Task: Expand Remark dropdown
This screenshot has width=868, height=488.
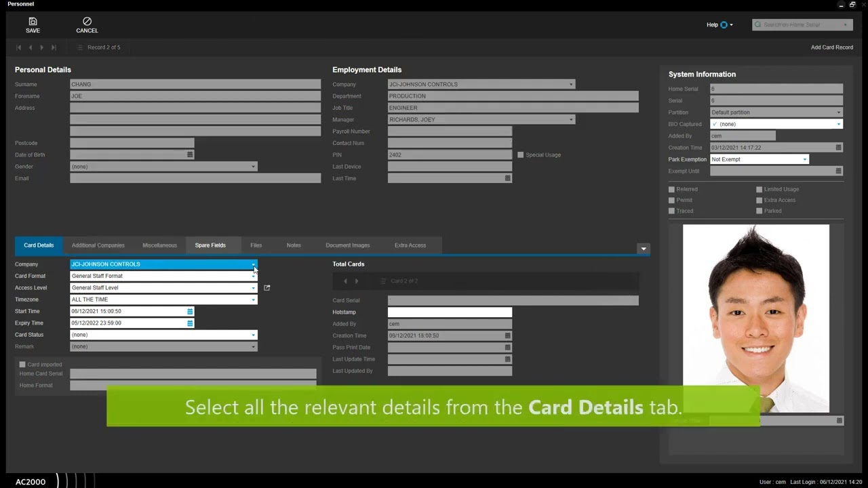Action: click(x=254, y=347)
